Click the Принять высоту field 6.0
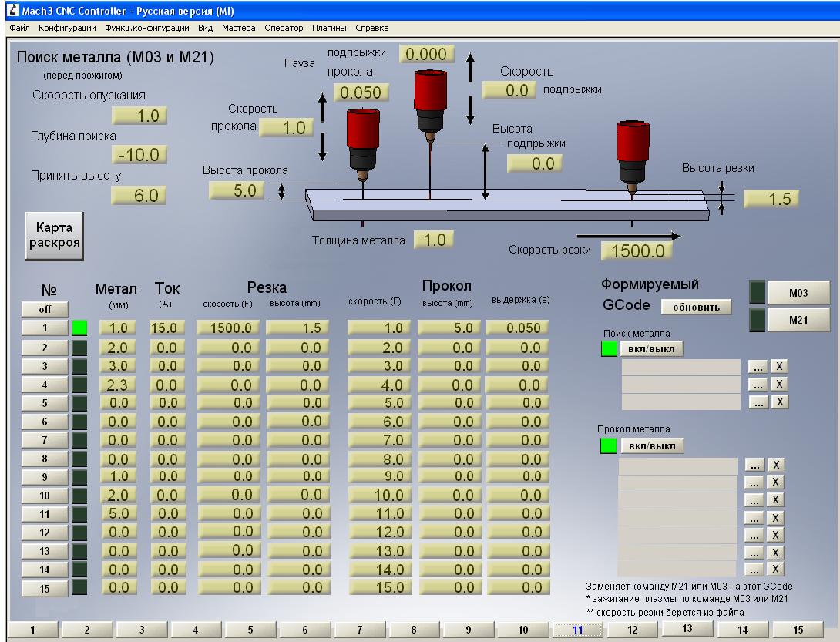840x642 pixels. pyautogui.click(x=139, y=195)
